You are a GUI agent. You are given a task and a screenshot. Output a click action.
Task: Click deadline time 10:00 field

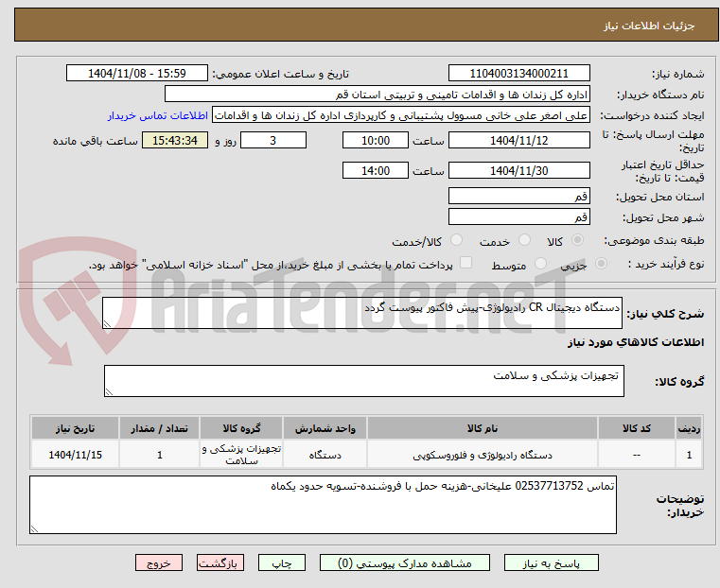pos(376,140)
